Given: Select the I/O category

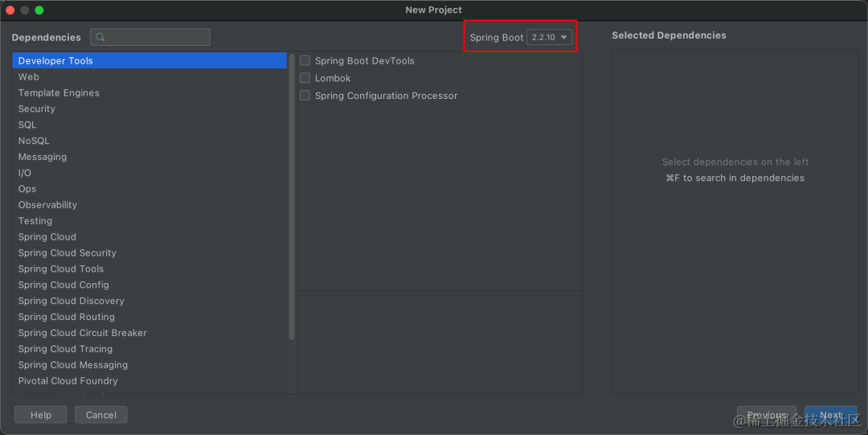Looking at the screenshot, I should (149, 173).
